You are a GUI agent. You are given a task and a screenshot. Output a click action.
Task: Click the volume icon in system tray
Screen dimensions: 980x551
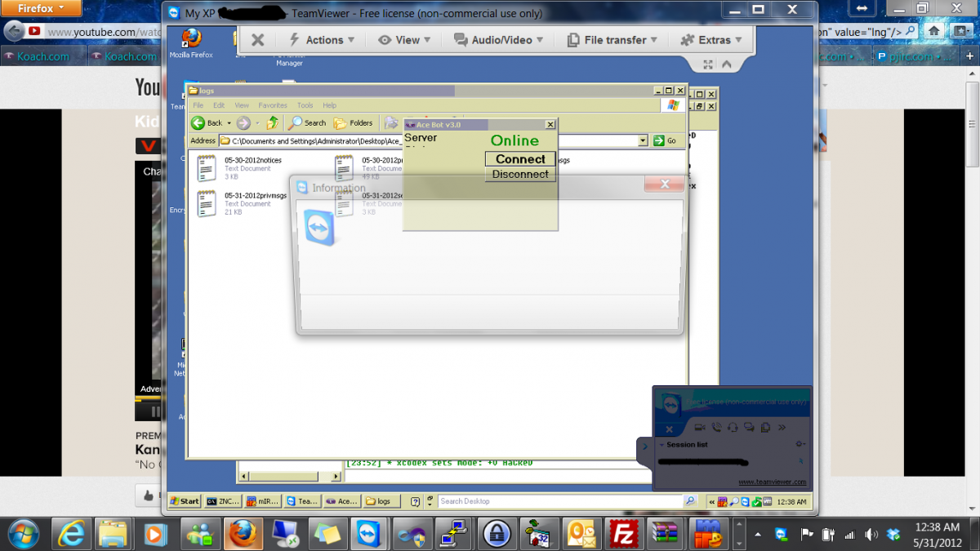871,535
